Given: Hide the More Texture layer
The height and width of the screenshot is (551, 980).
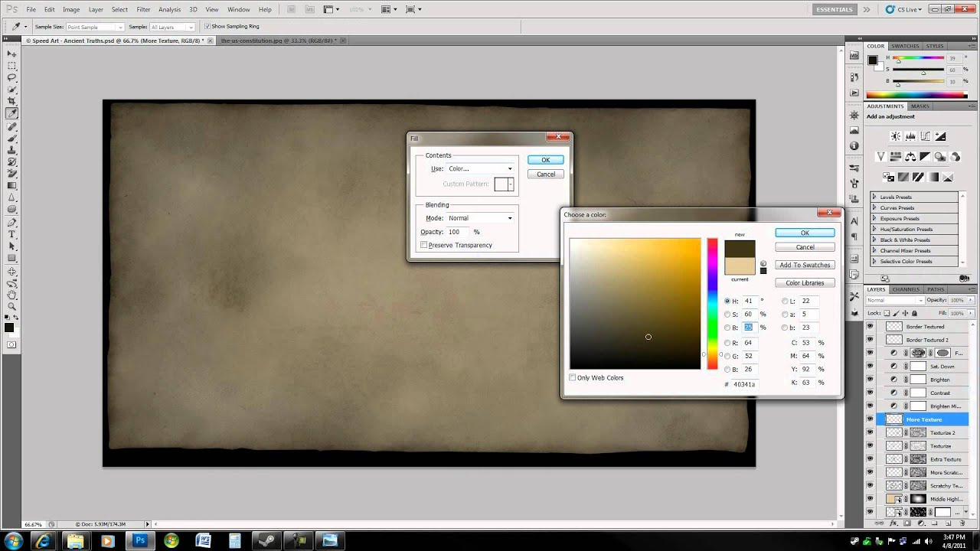Looking at the screenshot, I should click(870, 419).
